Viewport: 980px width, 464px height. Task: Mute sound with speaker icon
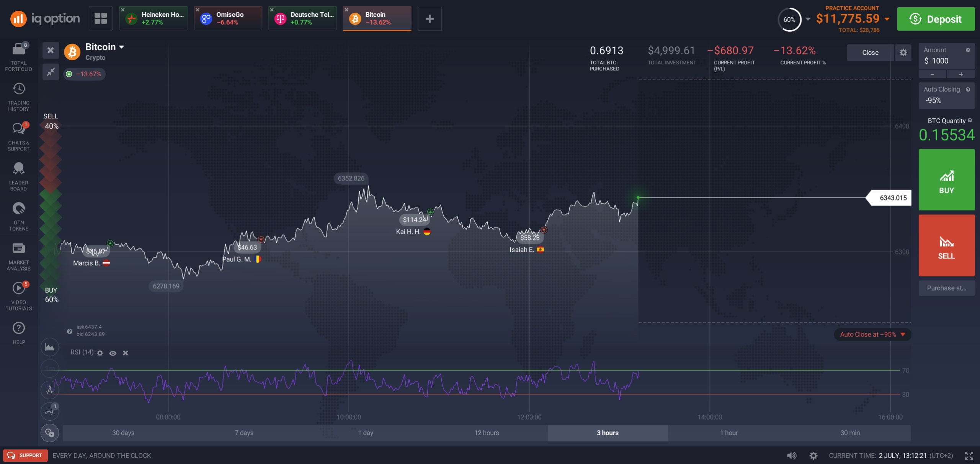tap(791, 456)
